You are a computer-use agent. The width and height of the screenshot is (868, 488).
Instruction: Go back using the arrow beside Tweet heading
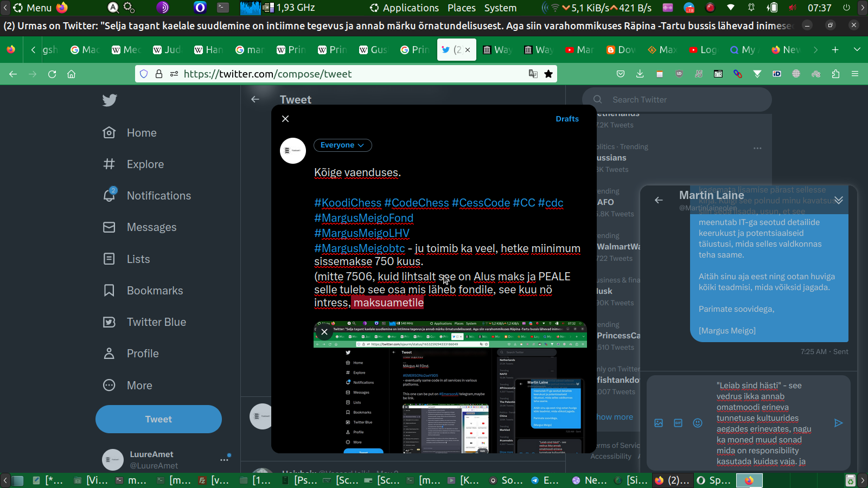pyautogui.click(x=255, y=99)
